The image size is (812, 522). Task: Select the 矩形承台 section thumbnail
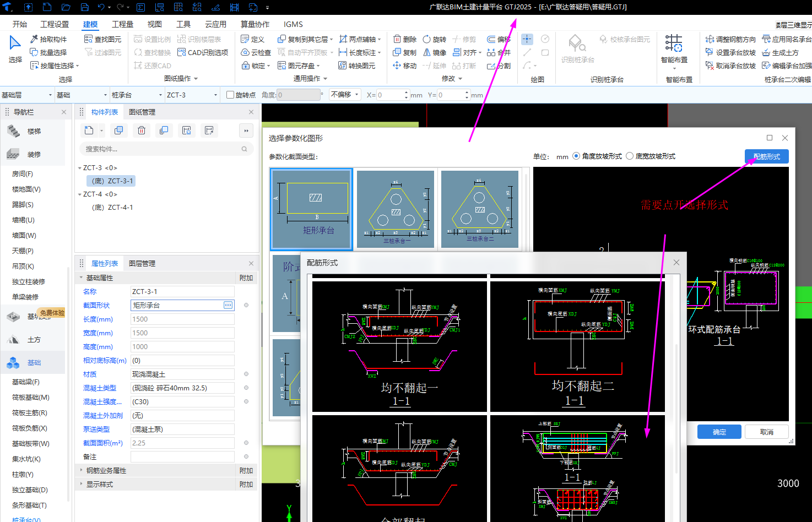click(x=311, y=209)
